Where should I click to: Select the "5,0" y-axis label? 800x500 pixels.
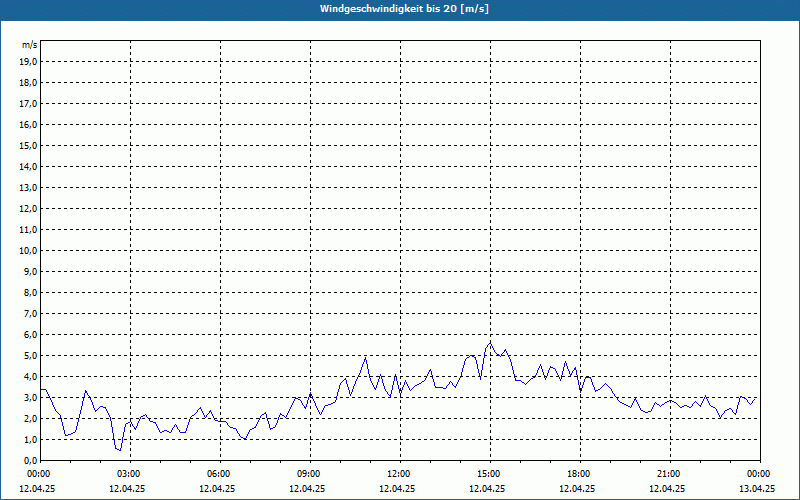click(31, 356)
